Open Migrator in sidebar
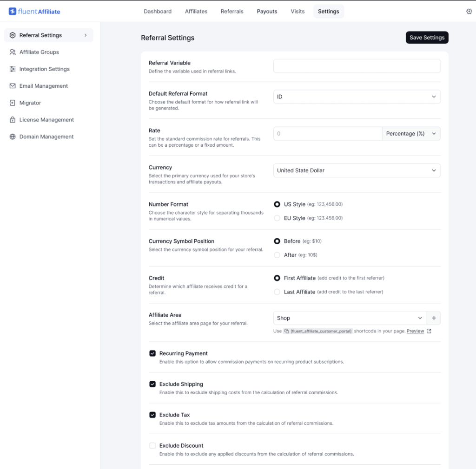Viewport: 476px width, 469px height. (48, 103)
